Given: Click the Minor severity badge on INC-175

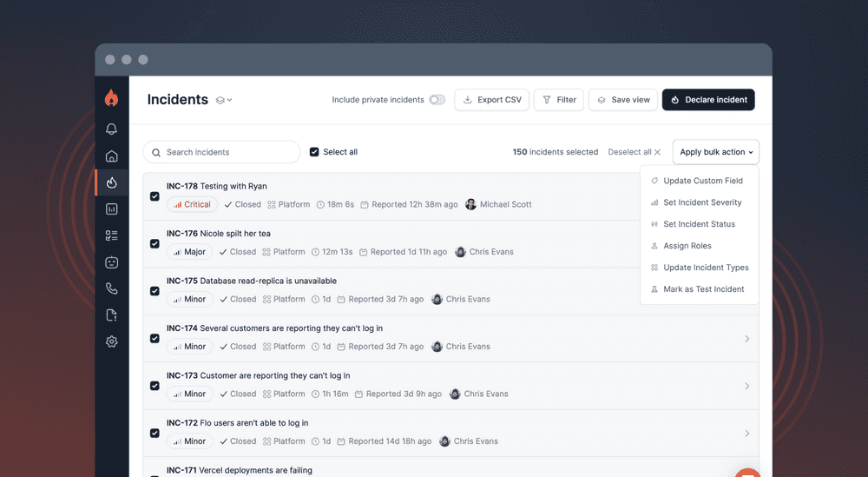Looking at the screenshot, I should pyautogui.click(x=189, y=299).
